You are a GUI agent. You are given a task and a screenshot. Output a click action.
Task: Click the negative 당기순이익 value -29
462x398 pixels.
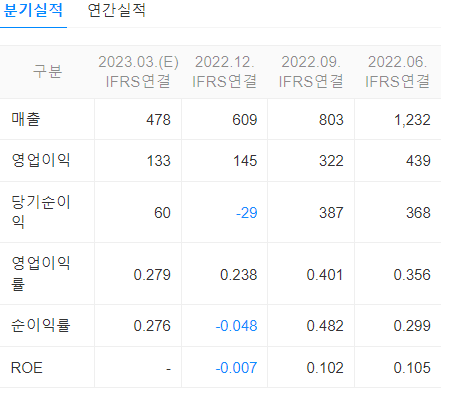click(247, 213)
